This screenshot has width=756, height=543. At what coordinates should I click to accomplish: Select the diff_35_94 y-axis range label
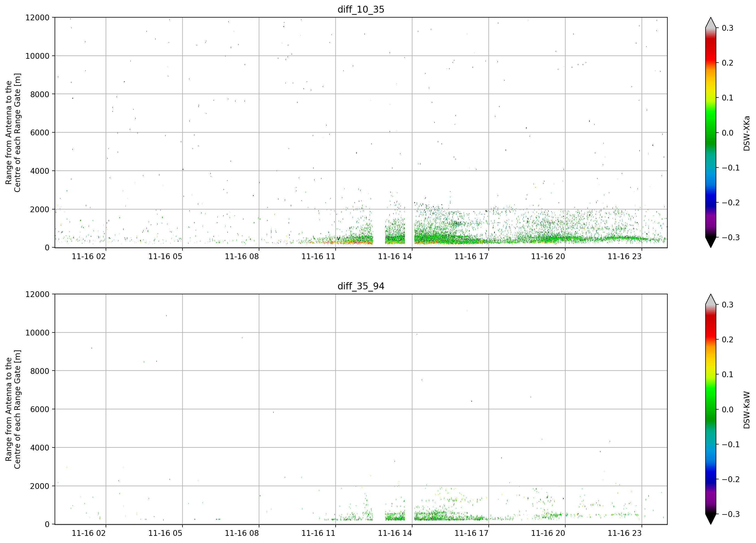pos(13,409)
